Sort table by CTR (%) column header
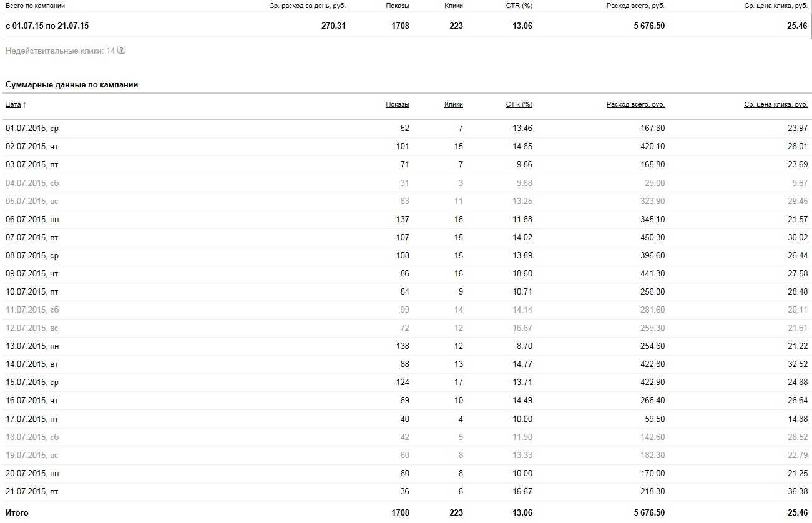Image resolution: width=812 pixels, height=523 pixels. pyautogui.click(x=519, y=104)
